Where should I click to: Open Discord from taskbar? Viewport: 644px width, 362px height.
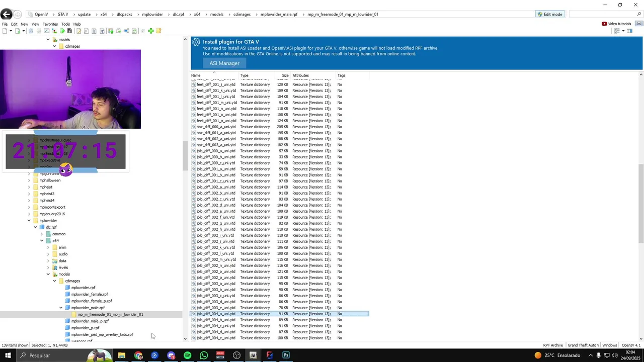(171, 355)
